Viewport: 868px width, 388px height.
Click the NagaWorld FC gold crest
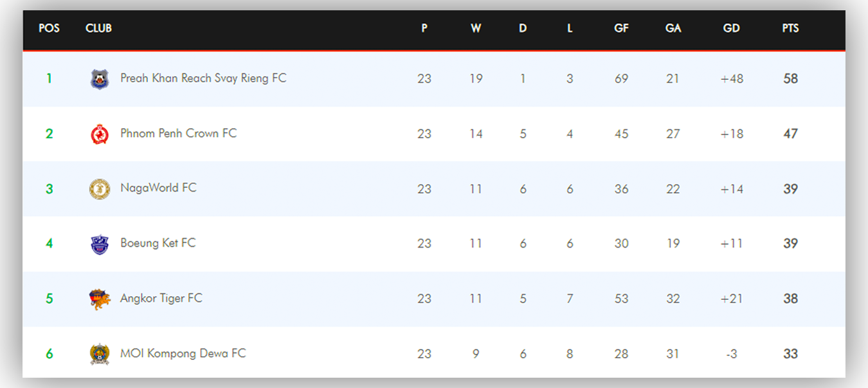(100, 189)
